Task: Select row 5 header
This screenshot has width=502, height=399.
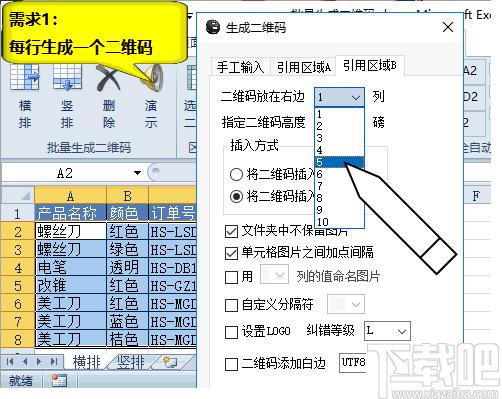Action: click(18, 285)
